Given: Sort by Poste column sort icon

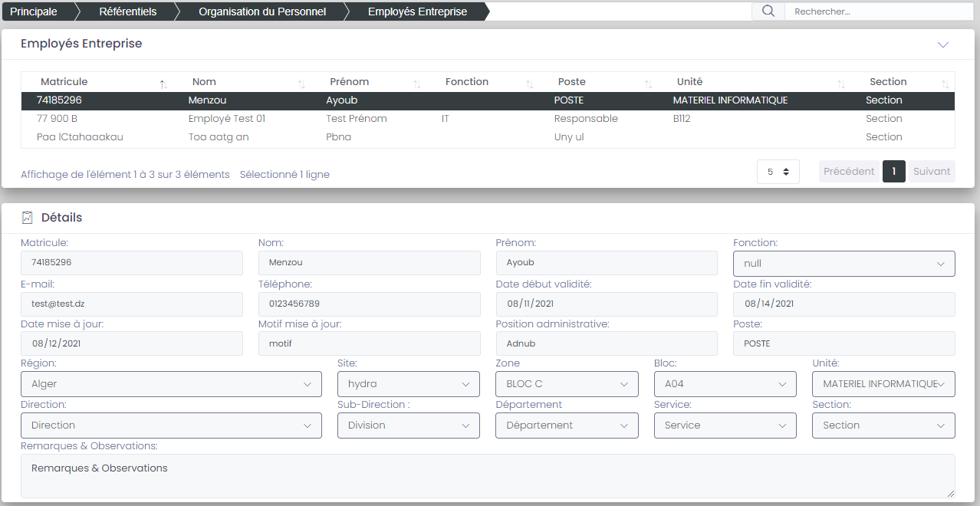Looking at the screenshot, I should pyautogui.click(x=649, y=84).
